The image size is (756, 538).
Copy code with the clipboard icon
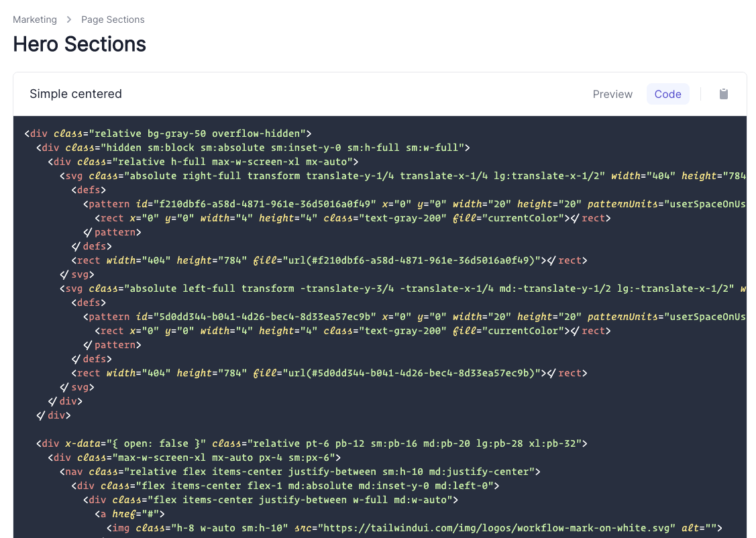[723, 94]
